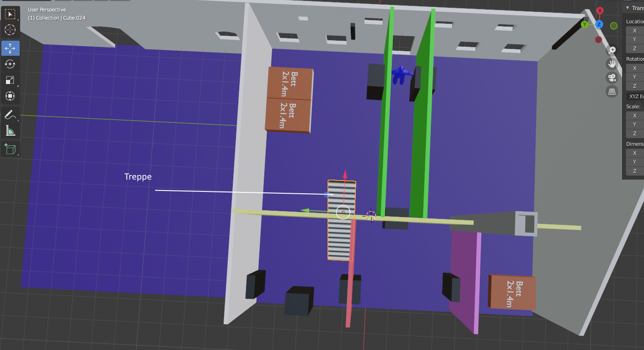
Task: Select the Add Cube tool
Action: (10, 149)
